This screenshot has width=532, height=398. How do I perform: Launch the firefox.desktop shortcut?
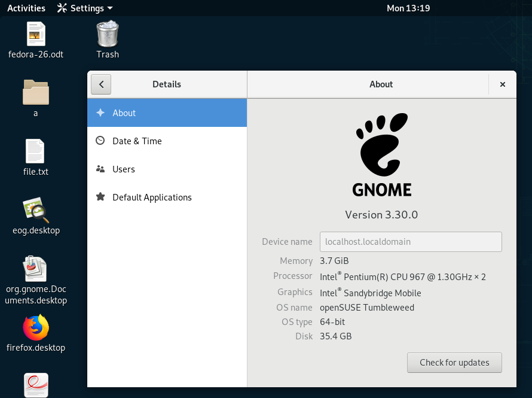(35, 328)
